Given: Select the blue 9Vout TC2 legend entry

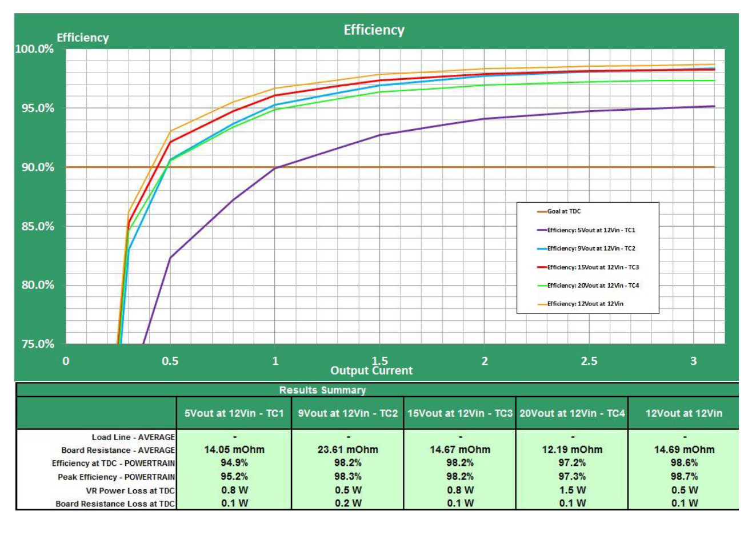Looking at the screenshot, I should (x=591, y=248).
